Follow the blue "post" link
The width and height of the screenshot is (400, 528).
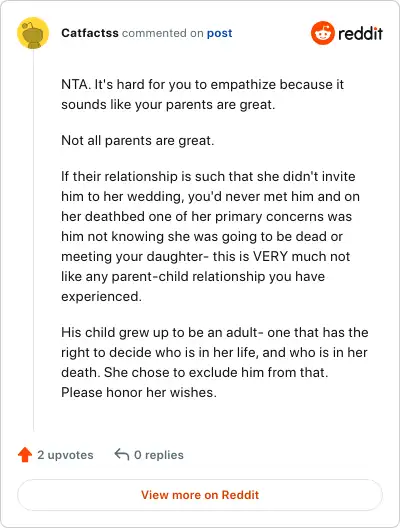coord(220,33)
